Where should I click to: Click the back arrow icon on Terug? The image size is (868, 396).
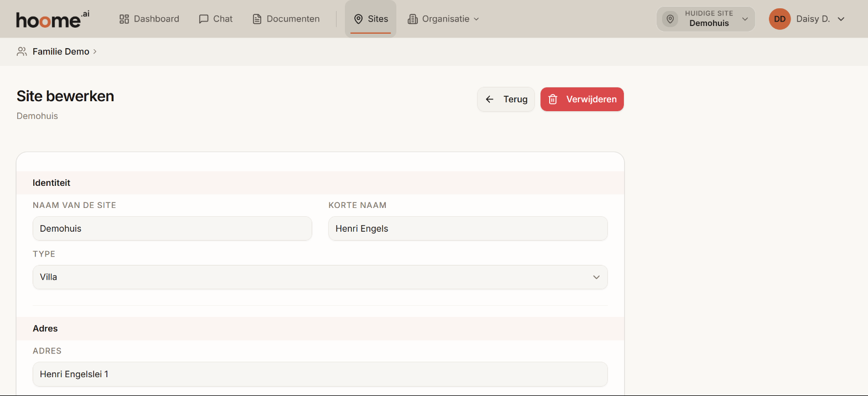pos(489,100)
